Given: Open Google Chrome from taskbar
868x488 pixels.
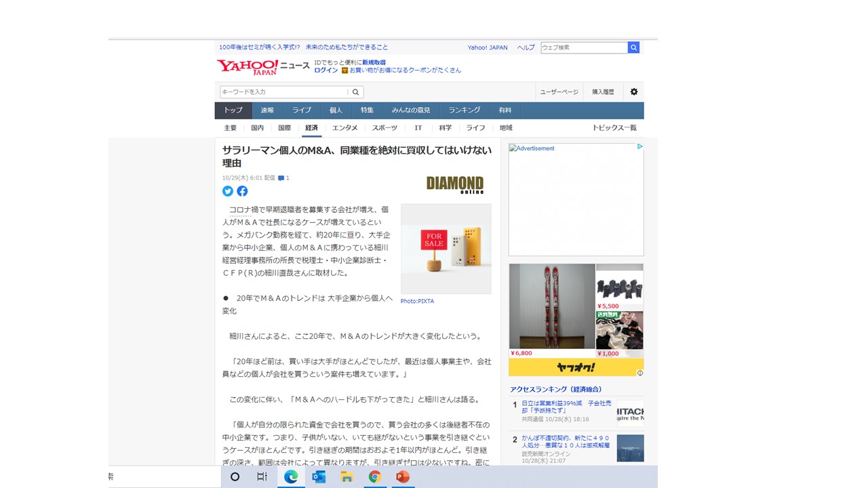Looking at the screenshot, I should (374, 476).
